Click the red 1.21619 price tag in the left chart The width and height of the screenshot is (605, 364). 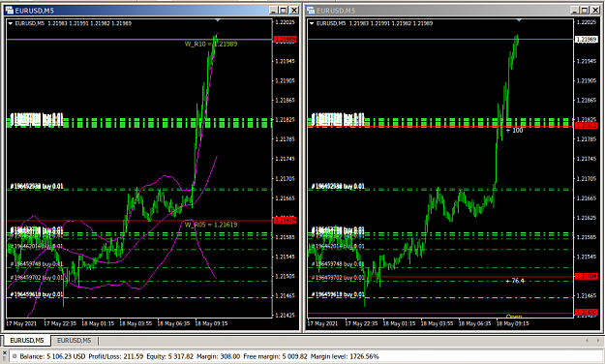pos(286,220)
